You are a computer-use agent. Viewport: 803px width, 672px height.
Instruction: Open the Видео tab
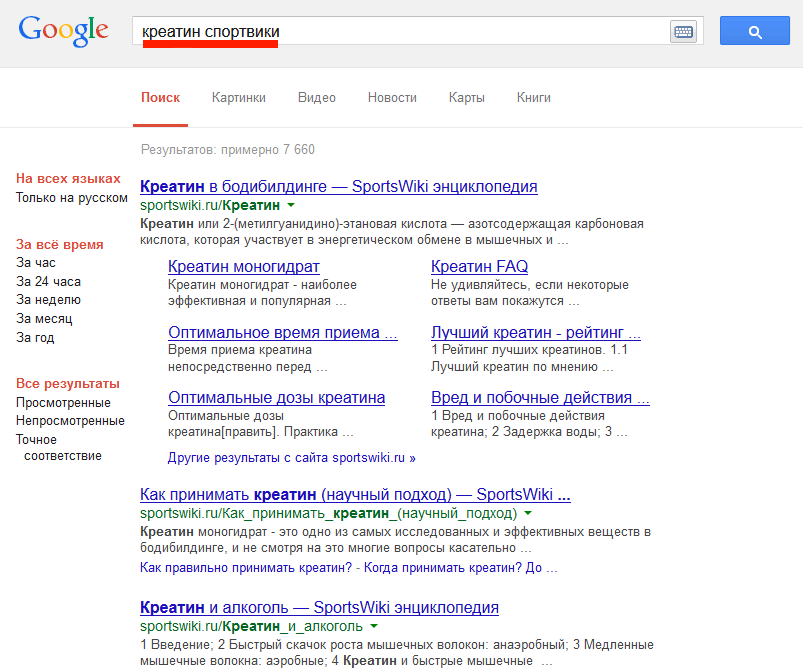(317, 98)
